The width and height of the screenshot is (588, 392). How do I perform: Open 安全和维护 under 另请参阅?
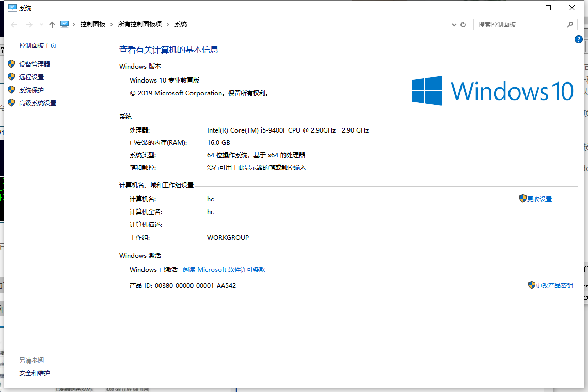click(x=35, y=373)
